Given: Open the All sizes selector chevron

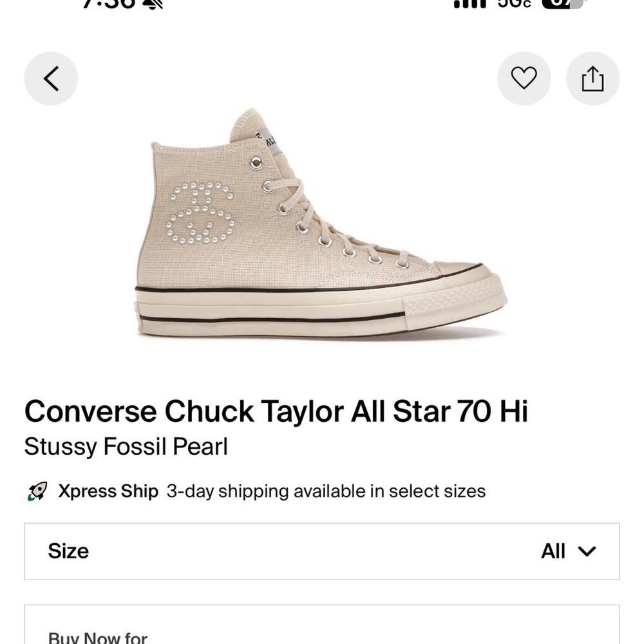Looking at the screenshot, I should click(586, 551).
